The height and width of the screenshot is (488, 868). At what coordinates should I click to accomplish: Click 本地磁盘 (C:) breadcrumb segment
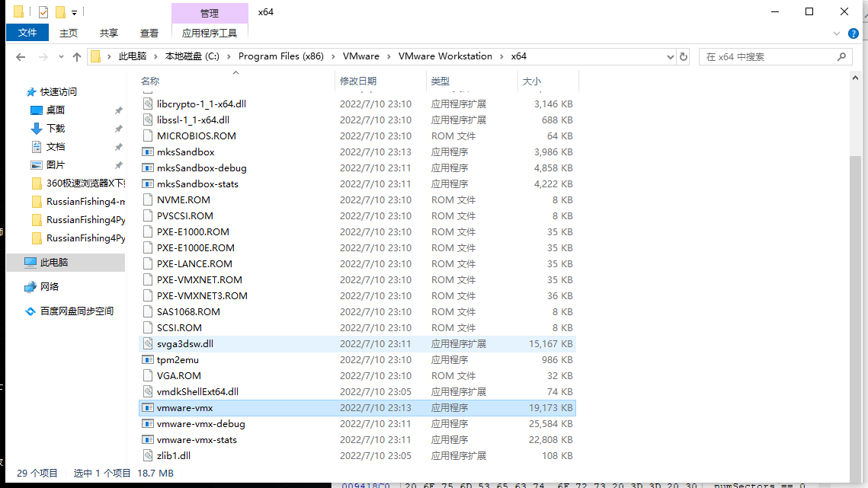coord(192,56)
